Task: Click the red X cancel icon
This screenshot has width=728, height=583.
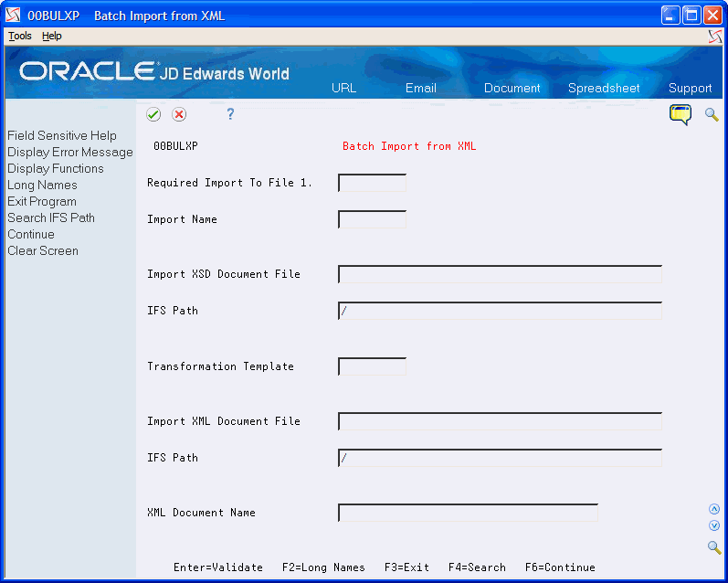Action: pos(179,114)
